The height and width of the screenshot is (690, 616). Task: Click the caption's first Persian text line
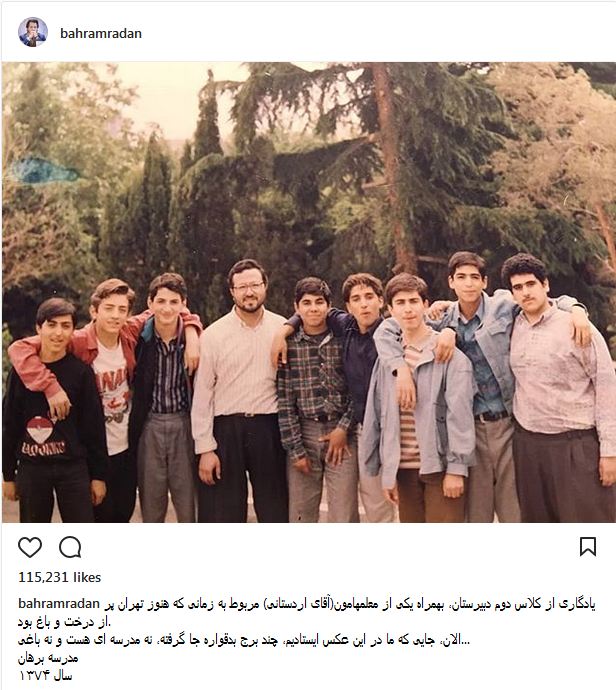[349, 604]
